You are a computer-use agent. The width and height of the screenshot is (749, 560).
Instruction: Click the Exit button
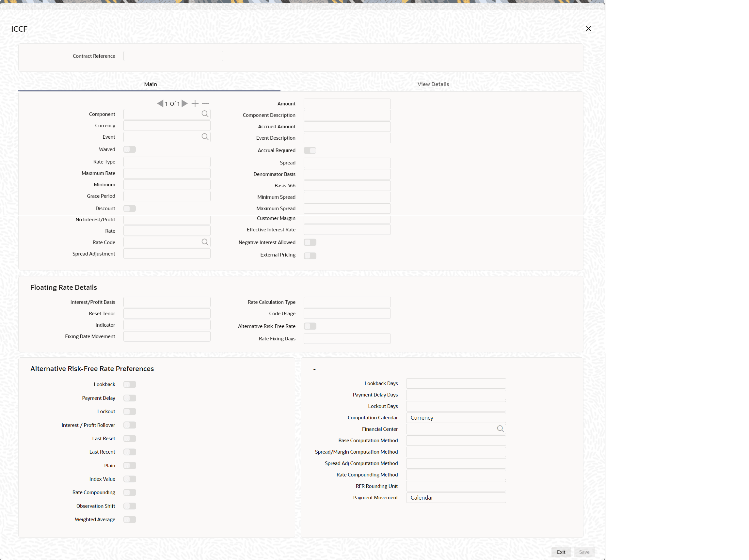(x=561, y=552)
